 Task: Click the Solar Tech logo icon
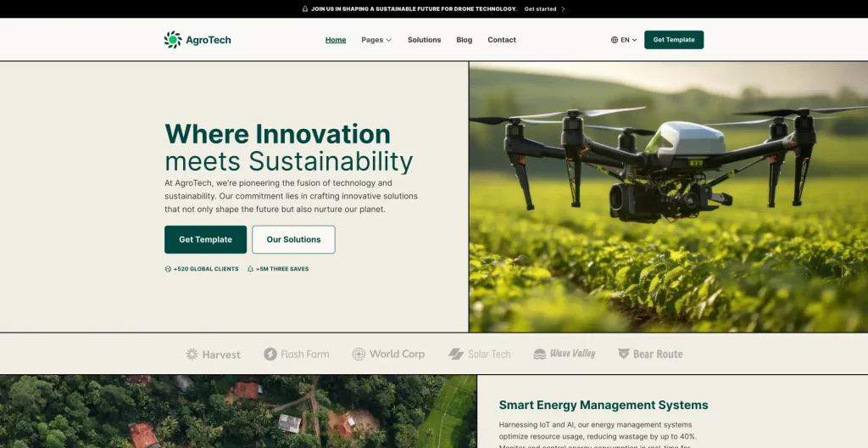456,354
